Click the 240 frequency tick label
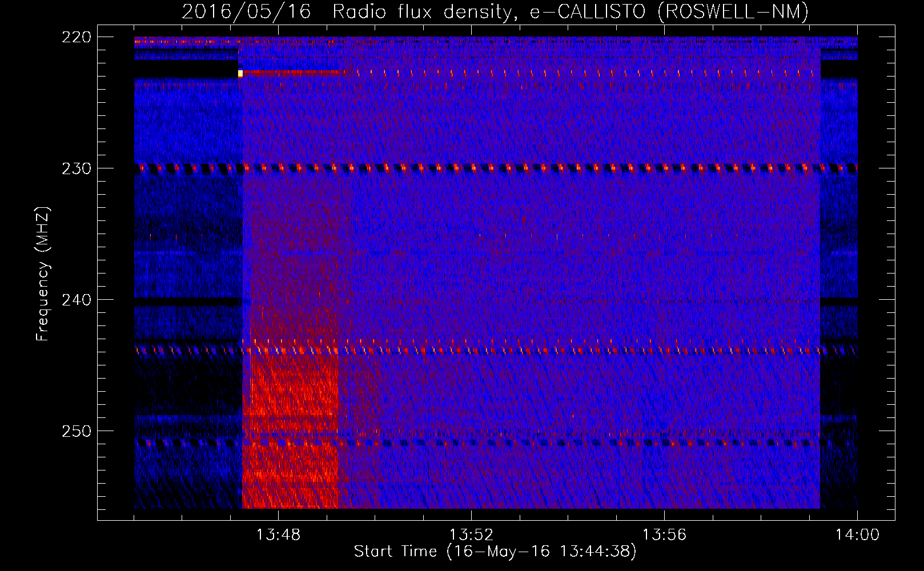 (x=76, y=300)
